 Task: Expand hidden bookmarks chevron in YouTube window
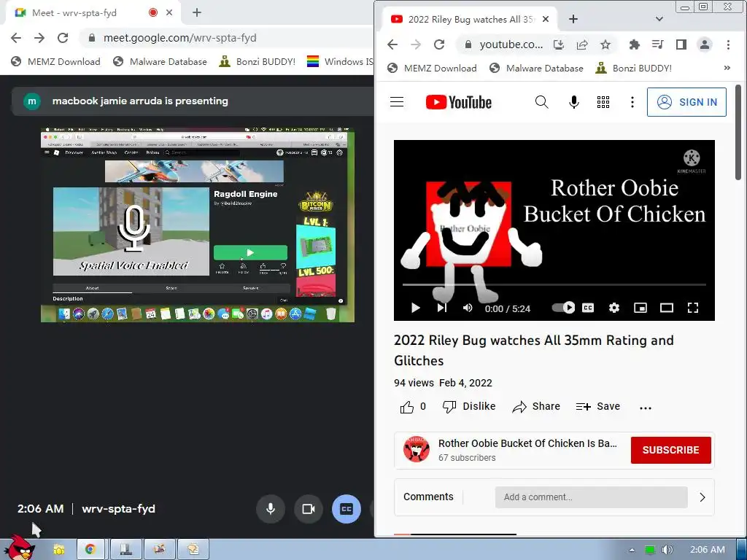click(x=727, y=68)
